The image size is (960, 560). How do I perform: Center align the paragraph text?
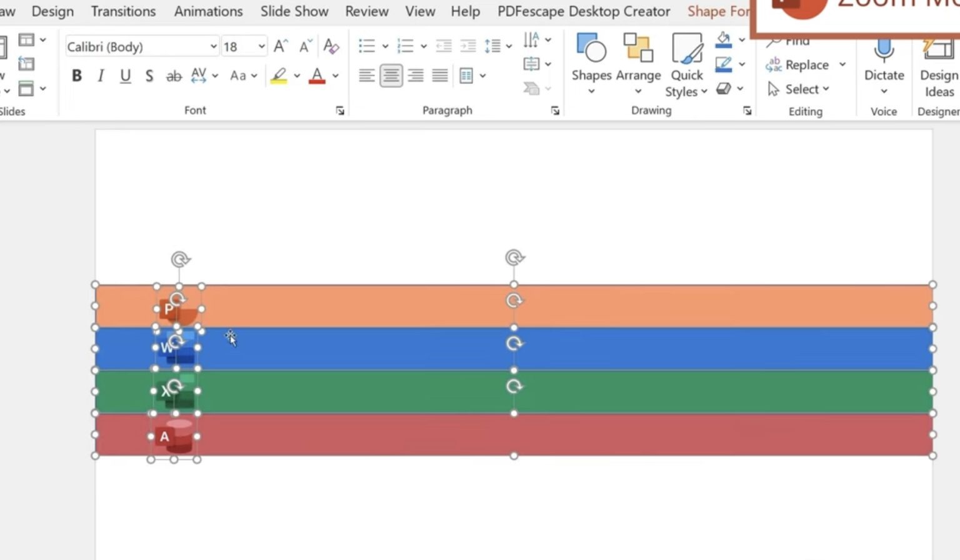390,75
